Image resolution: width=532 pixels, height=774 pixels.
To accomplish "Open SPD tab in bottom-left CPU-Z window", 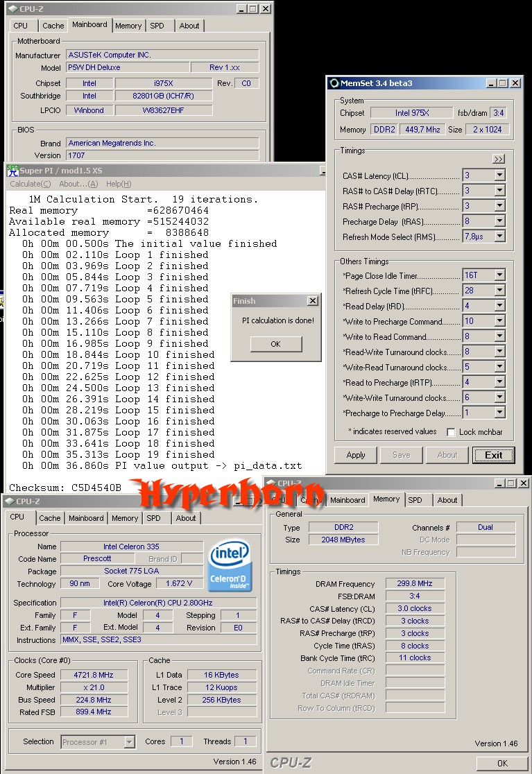I will click(153, 518).
